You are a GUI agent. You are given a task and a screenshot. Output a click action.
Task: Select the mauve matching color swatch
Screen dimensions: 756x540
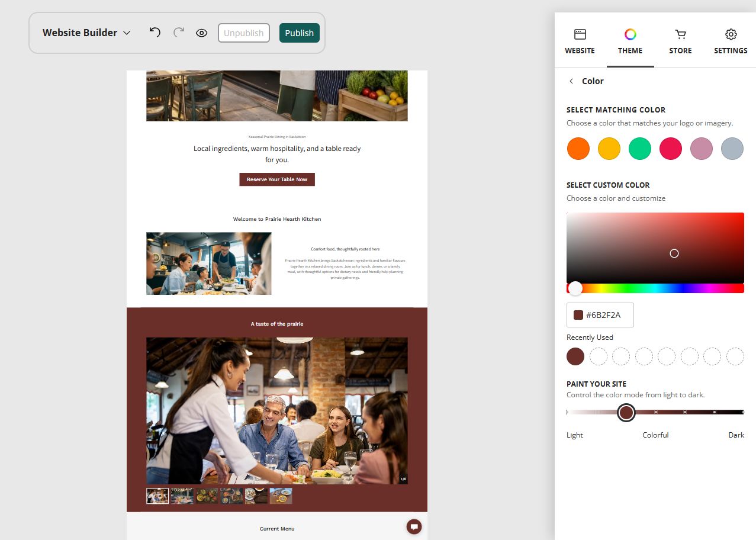tap(702, 149)
